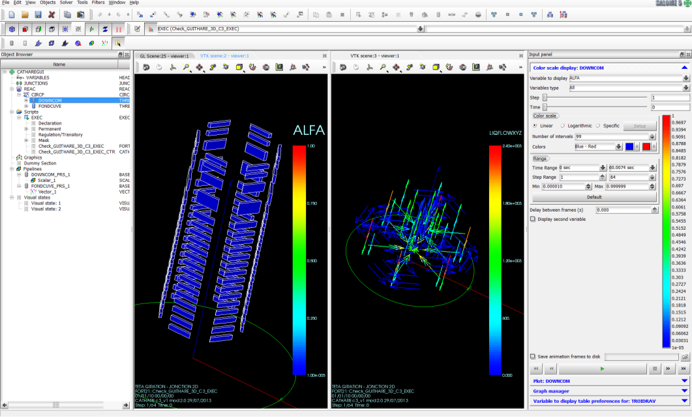Click the pan icon in GL Scene viewer toolbar
This screenshot has width=692, height=417.
pyautogui.click(x=199, y=68)
